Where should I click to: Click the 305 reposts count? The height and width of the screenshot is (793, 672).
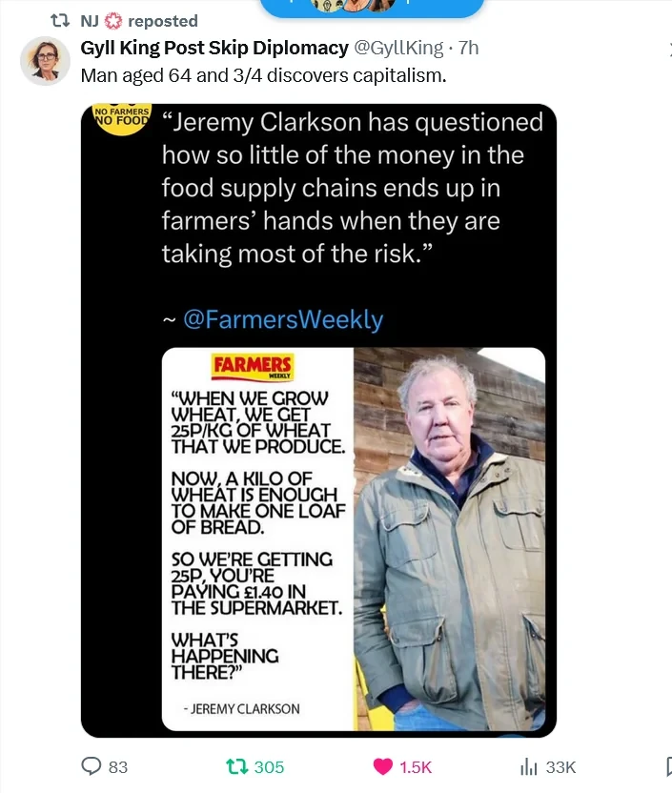(x=269, y=767)
